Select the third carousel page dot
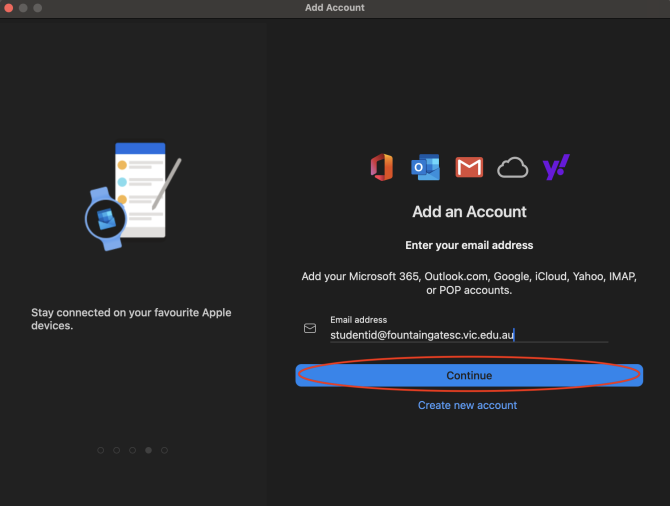Screen dimensions: 670x506 pos(132,450)
